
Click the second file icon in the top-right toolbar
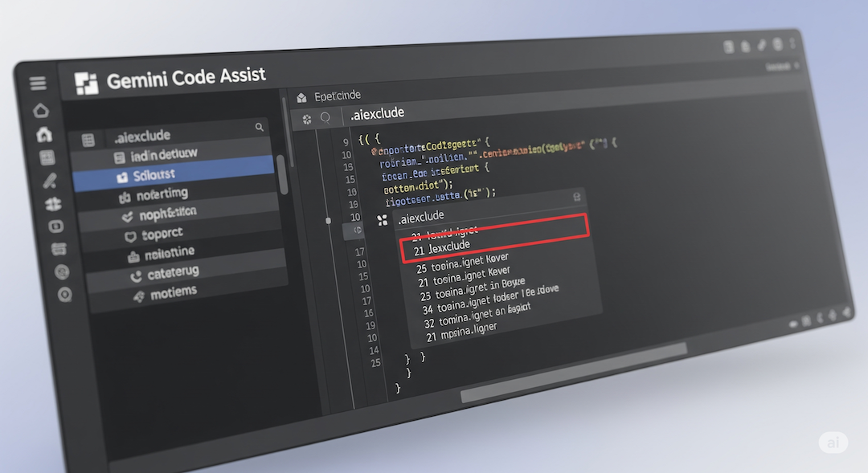pyautogui.click(x=746, y=47)
